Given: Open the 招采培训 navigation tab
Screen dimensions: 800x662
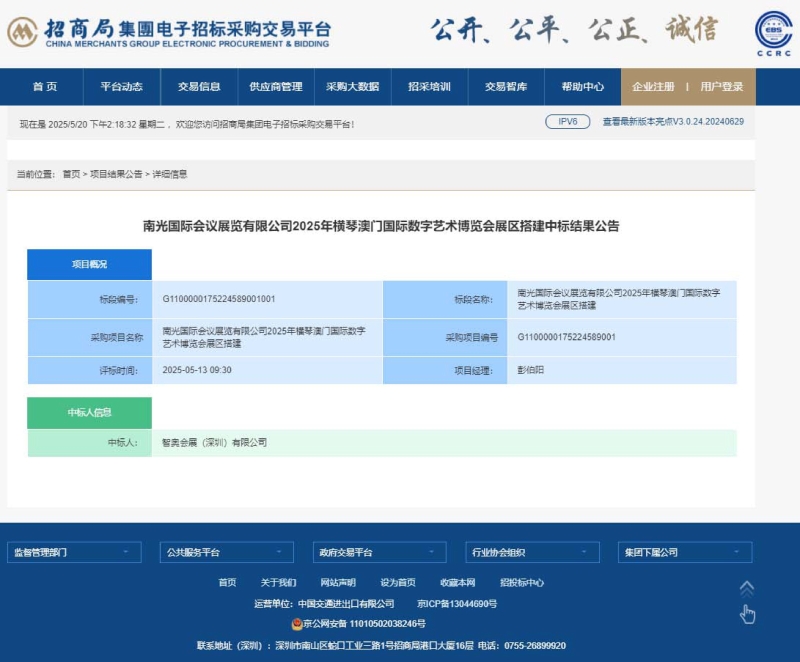Looking at the screenshot, I should [x=430, y=87].
